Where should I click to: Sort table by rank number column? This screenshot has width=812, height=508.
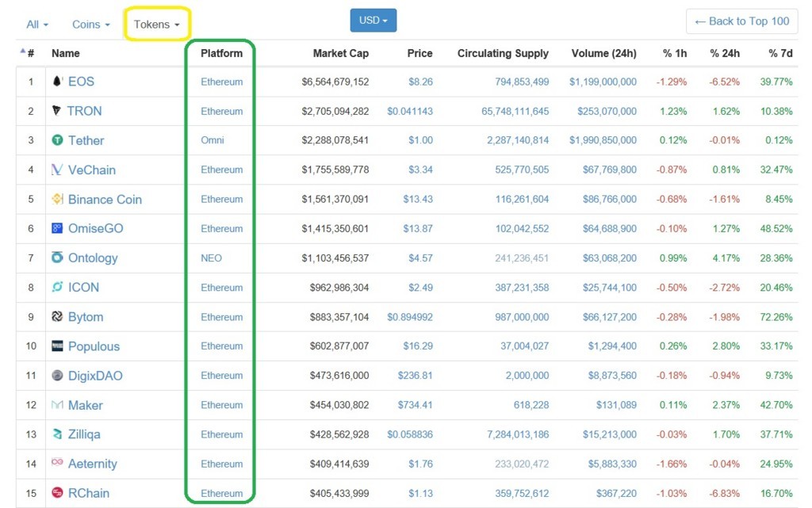coord(31,53)
